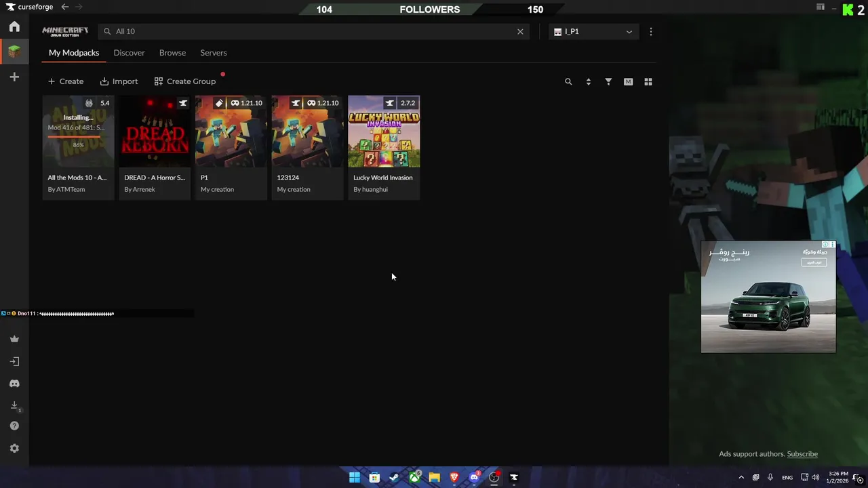
Task: Click the Forge anvil icon on DREAD card
Action: coord(182,103)
